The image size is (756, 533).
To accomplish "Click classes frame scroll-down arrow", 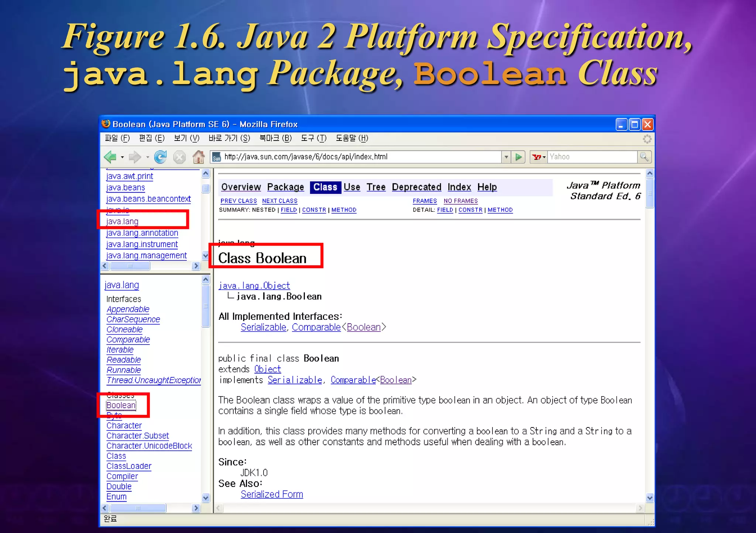I will tap(206, 498).
